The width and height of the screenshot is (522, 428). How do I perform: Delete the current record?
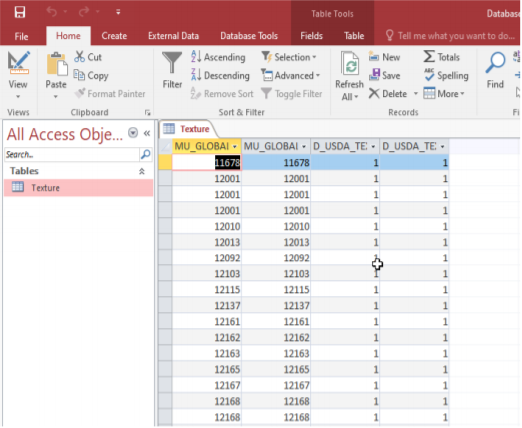point(388,94)
